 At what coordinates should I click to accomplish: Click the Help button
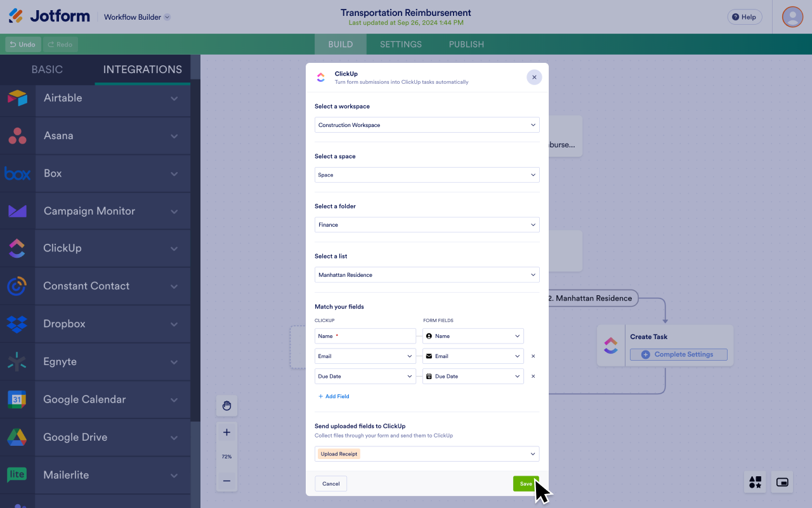pos(745,17)
